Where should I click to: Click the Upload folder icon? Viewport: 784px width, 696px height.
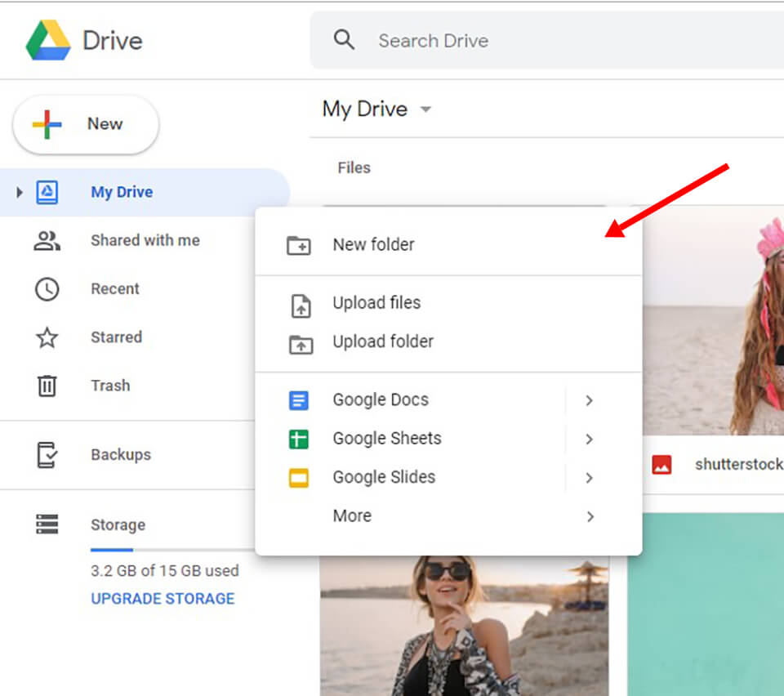click(x=301, y=345)
